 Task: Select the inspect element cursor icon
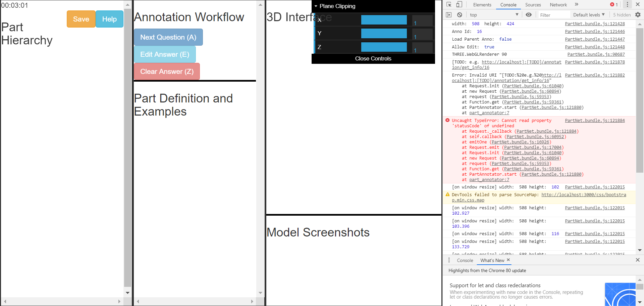448,5
